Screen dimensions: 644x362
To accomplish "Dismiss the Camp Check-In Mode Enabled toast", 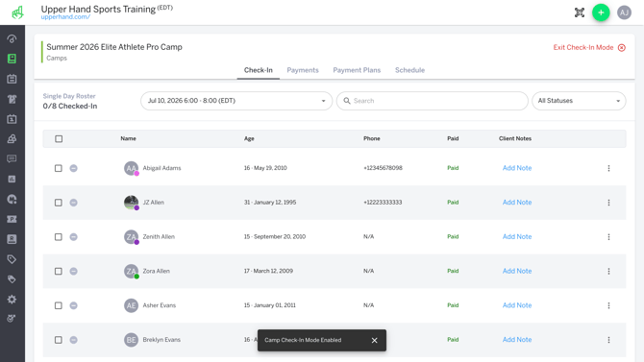I will point(374,340).
